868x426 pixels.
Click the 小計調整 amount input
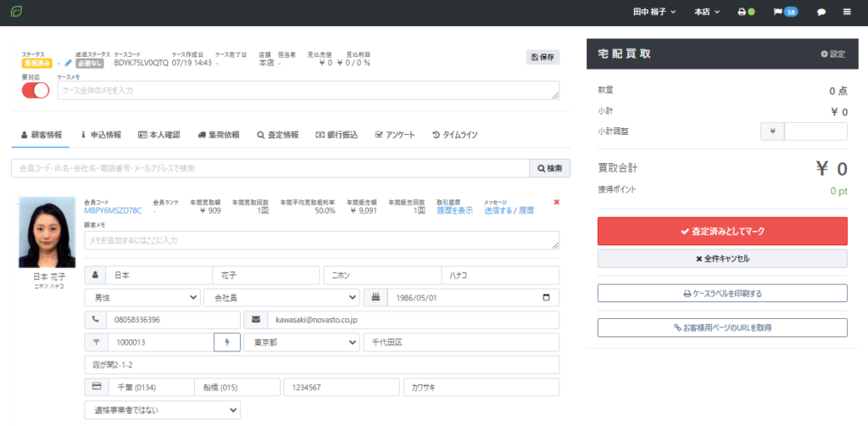tap(815, 132)
